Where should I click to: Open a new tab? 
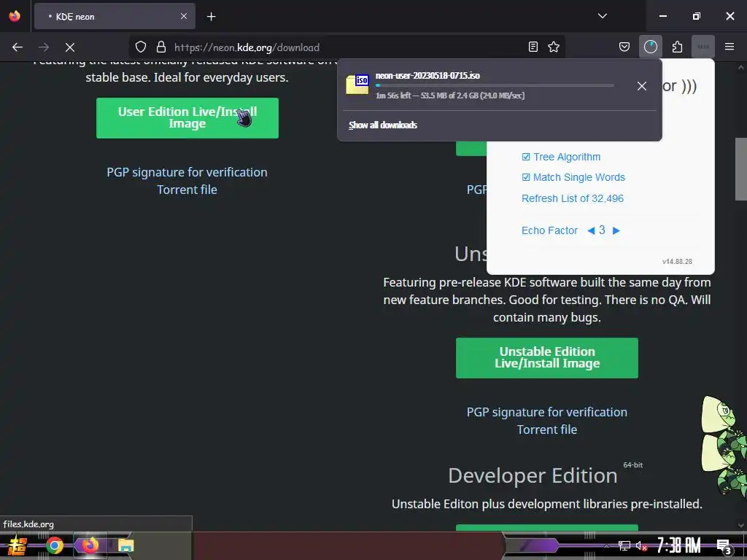click(x=211, y=17)
